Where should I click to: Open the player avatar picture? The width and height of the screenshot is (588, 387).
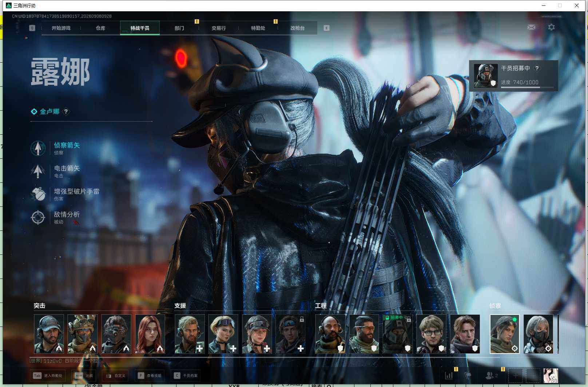551,375
